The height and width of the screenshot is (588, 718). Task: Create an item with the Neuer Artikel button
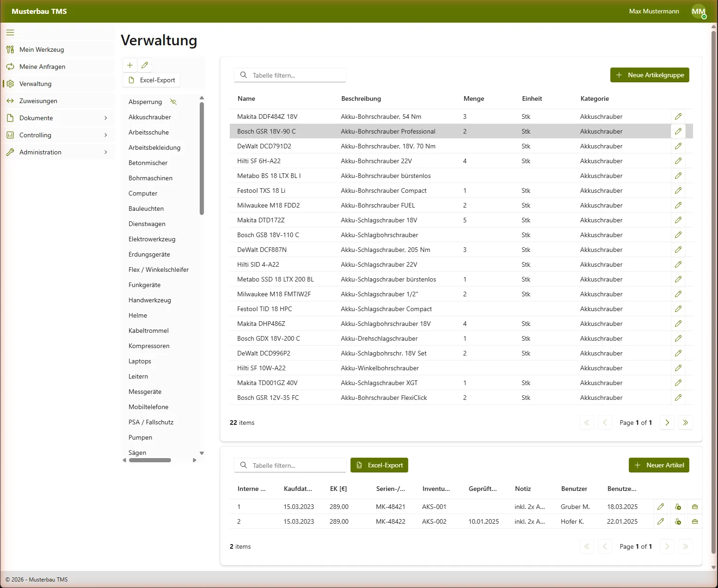click(x=659, y=465)
